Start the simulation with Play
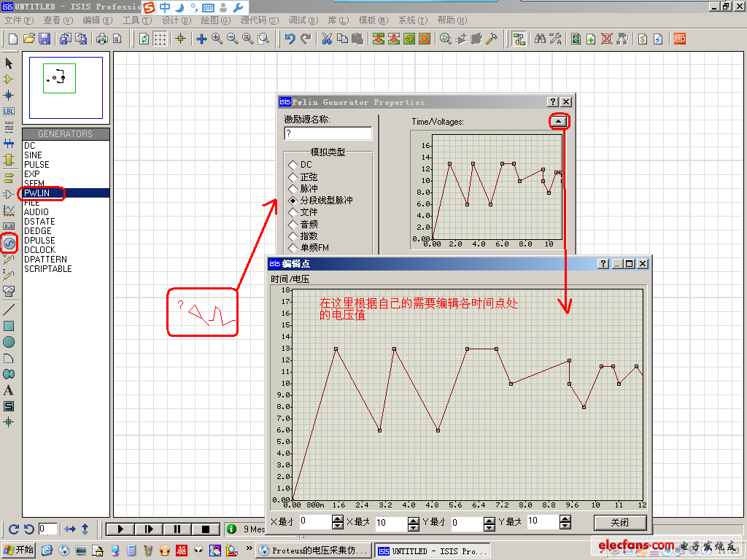The image size is (747, 560). click(x=120, y=529)
